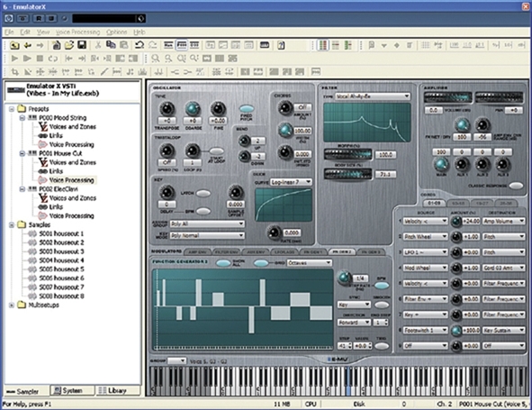Click the Loop playback transport icon
Screen dimensions: 532x410
pyautogui.click(x=53, y=59)
